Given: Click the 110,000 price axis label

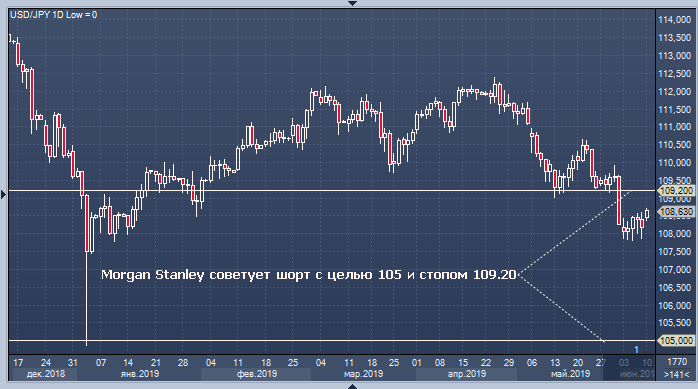Looking at the screenshot, I should 675,163.
